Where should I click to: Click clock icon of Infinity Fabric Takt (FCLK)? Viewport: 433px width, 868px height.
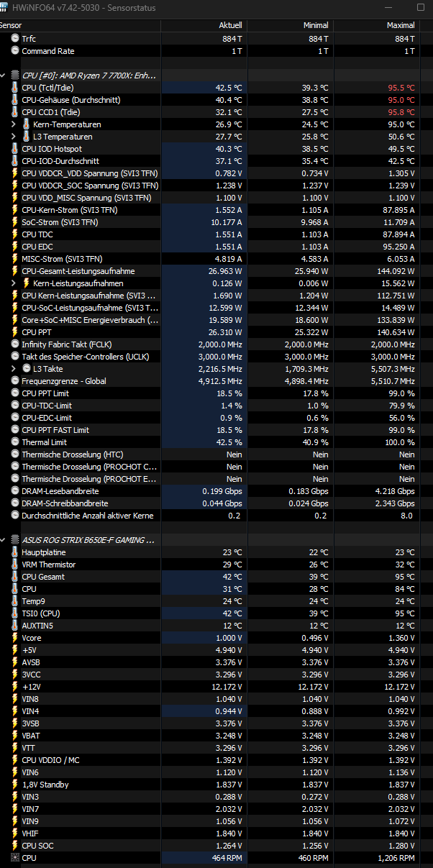[15, 344]
